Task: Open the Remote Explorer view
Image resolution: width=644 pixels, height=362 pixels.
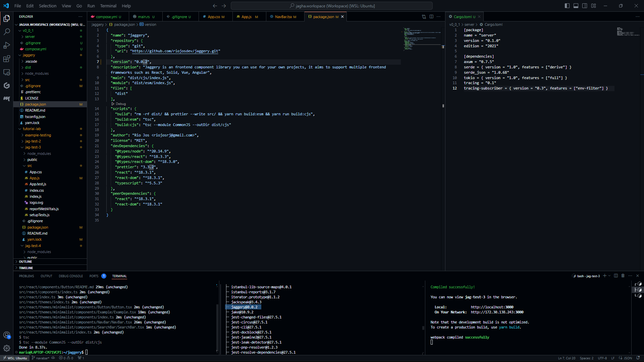Action: tap(6, 72)
